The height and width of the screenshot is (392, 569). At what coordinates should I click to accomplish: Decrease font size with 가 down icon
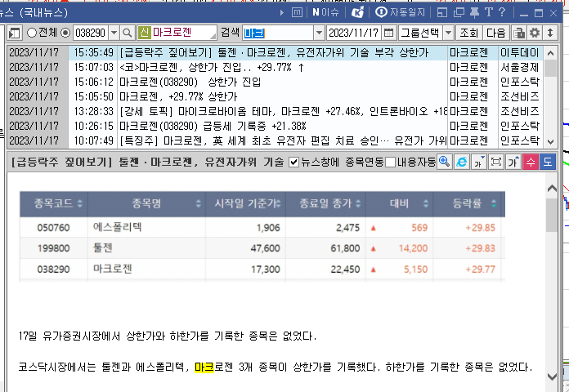point(478,162)
